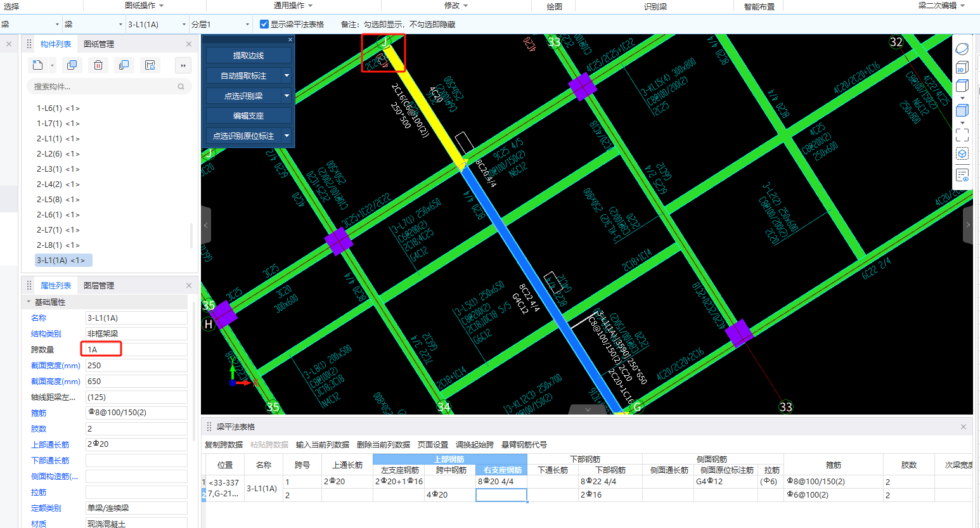Click the beam flat table panel drag grip
This screenshot has height=528, width=980.
pos(209,427)
